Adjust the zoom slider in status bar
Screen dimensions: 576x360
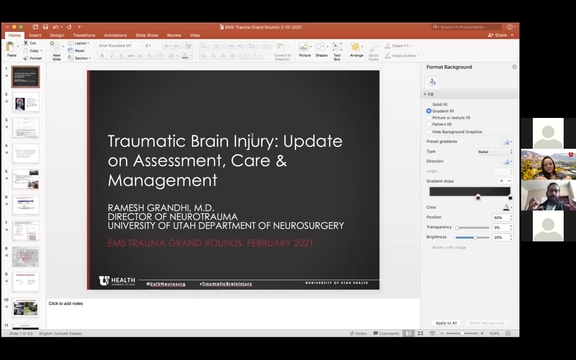[462, 333]
